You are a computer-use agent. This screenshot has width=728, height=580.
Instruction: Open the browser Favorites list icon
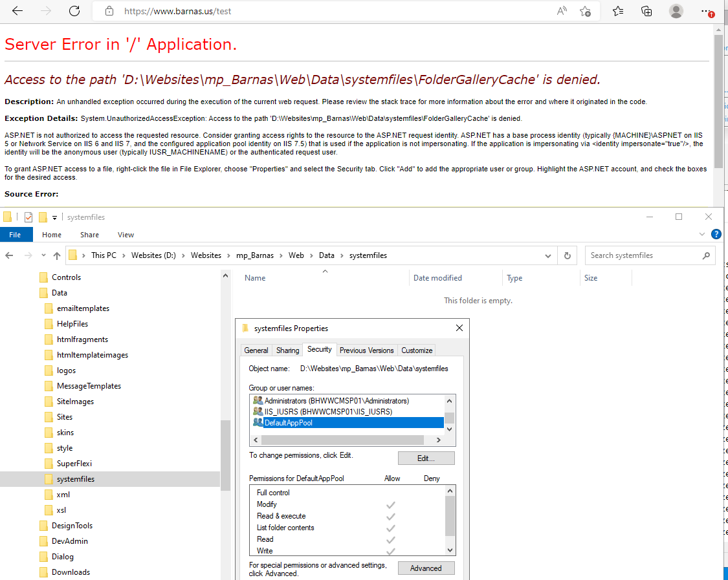click(618, 11)
